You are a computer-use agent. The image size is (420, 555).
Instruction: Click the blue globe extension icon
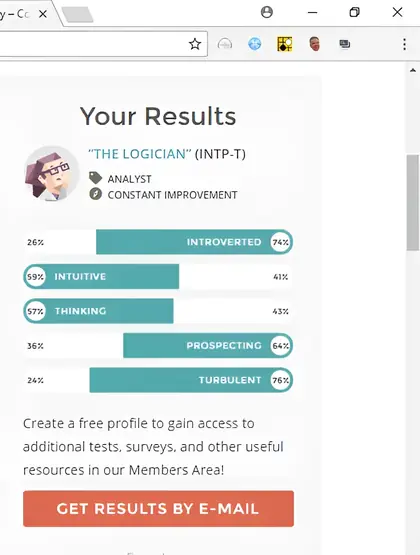coord(254,44)
